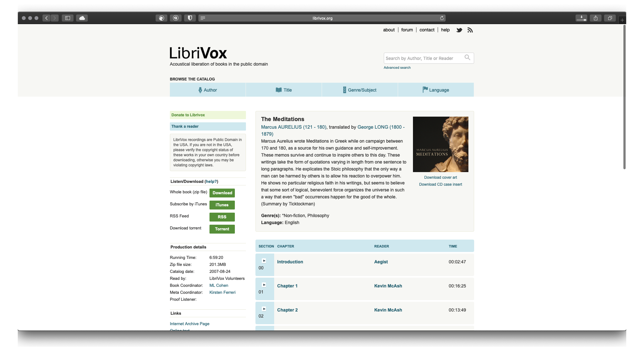Open the "about" page
The height and width of the screenshot is (354, 644).
pos(389,30)
